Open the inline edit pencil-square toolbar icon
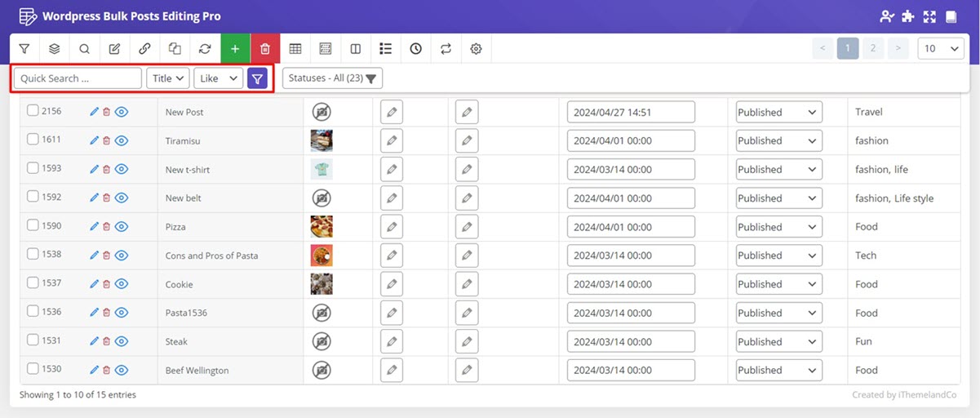This screenshot has width=980, height=418. [x=115, y=49]
